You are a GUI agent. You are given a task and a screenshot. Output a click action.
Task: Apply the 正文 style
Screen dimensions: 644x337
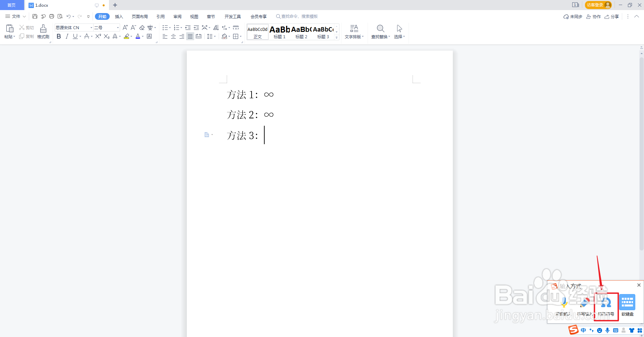tap(258, 32)
